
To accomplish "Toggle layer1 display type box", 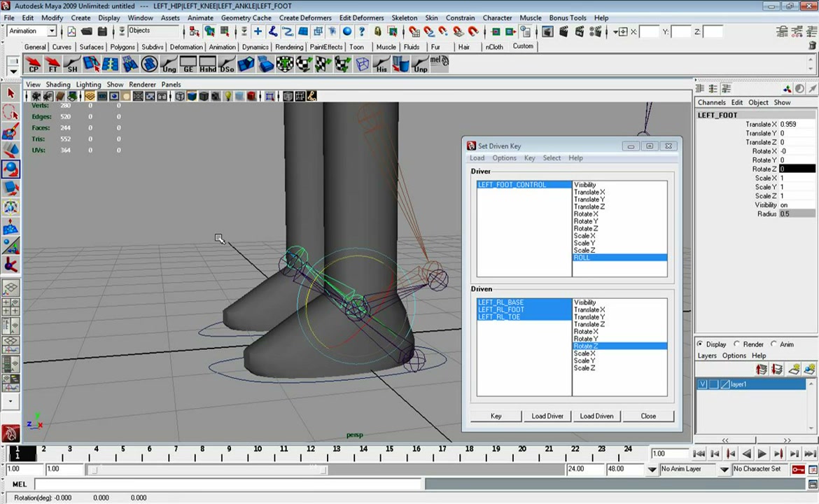I will (713, 384).
